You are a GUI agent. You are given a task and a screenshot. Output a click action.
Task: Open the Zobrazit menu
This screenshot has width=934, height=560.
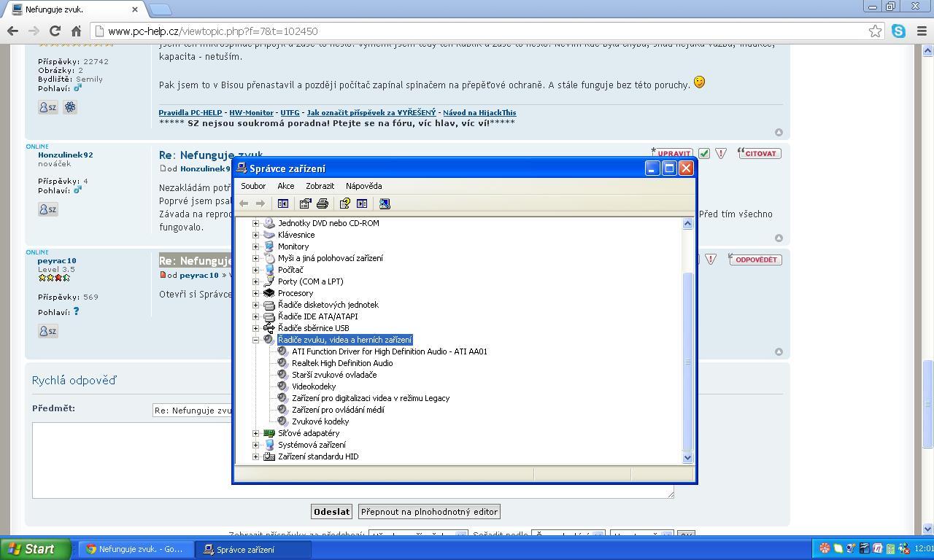click(320, 186)
